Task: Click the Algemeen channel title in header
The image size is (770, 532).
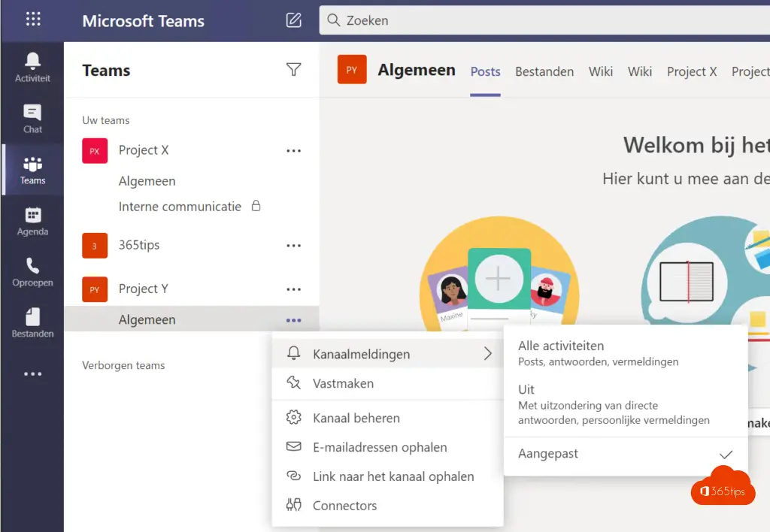Action: tap(417, 70)
